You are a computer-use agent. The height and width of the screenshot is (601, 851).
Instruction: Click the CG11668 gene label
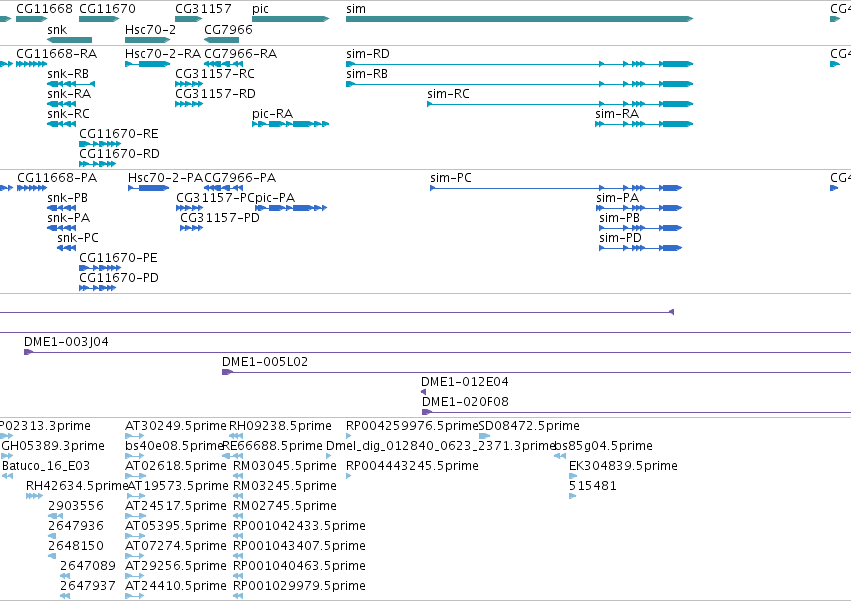[x=44, y=9]
